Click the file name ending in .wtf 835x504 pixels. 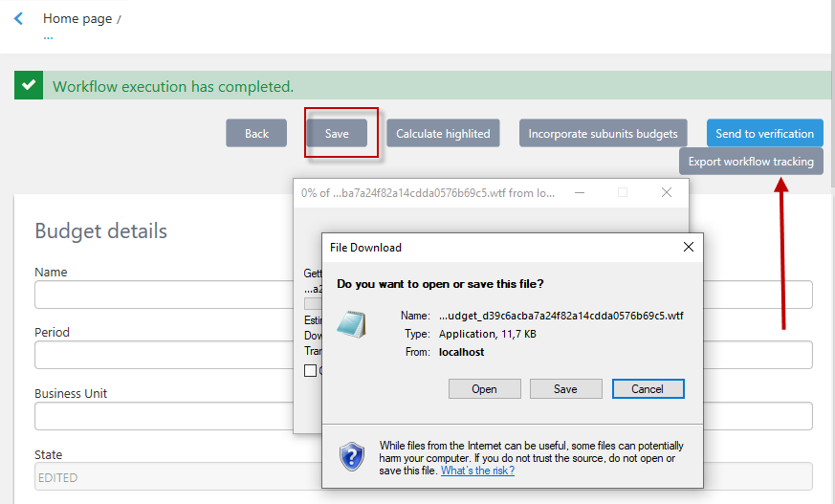(x=560, y=316)
